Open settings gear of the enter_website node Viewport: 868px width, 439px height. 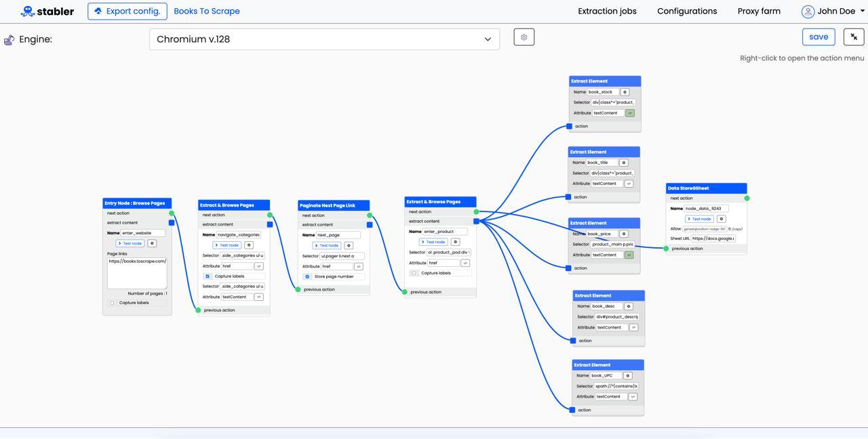(x=152, y=243)
